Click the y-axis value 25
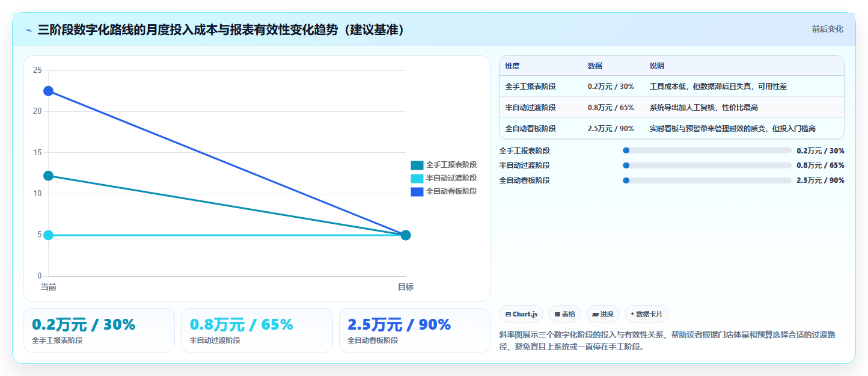Image resolution: width=868 pixels, height=376 pixels. (x=37, y=70)
